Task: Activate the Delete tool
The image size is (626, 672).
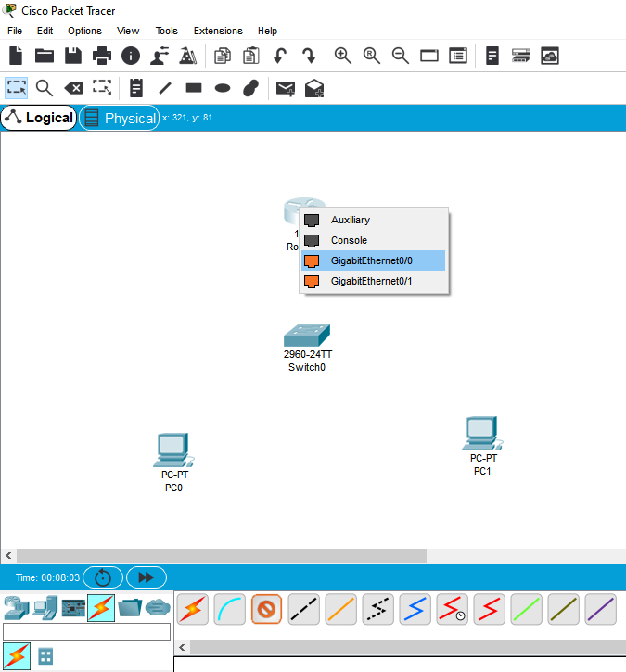Action: click(73, 88)
